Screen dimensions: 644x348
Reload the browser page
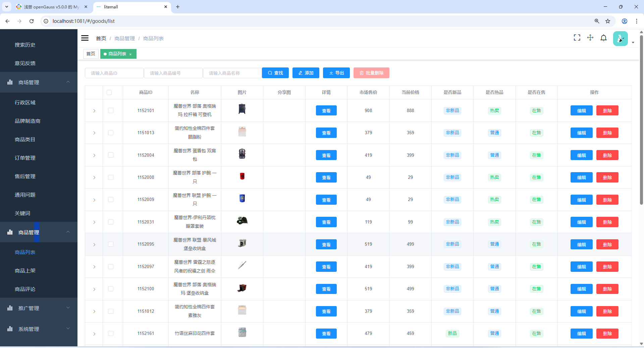(32, 21)
